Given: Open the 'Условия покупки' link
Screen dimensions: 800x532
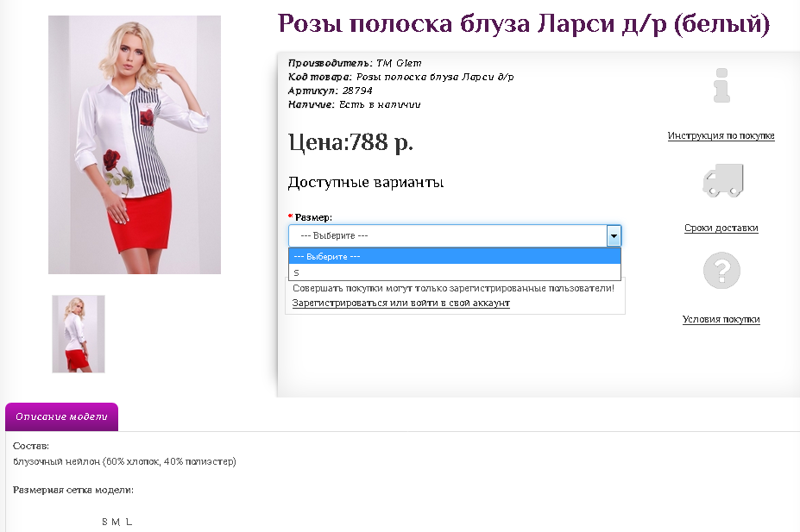Looking at the screenshot, I should click(x=721, y=319).
